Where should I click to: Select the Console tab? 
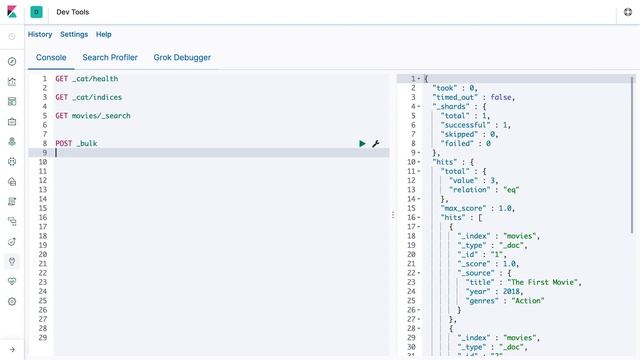tap(51, 58)
